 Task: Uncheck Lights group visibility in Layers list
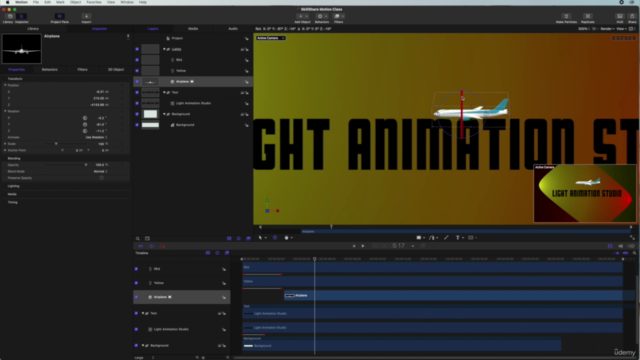[x=137, y=49]
